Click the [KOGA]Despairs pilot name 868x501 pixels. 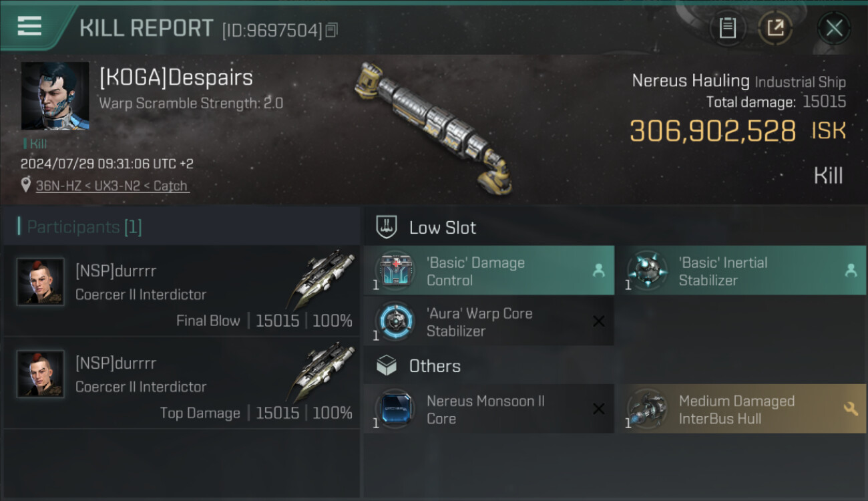[x=176, y=77]
